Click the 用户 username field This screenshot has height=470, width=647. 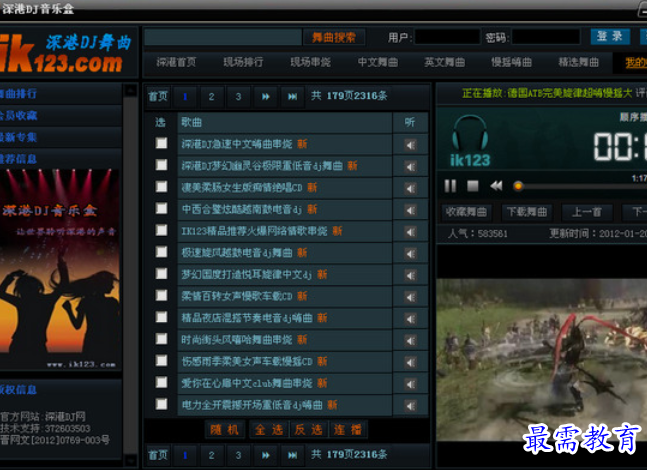pyautogui.click(x=447, y=37)
